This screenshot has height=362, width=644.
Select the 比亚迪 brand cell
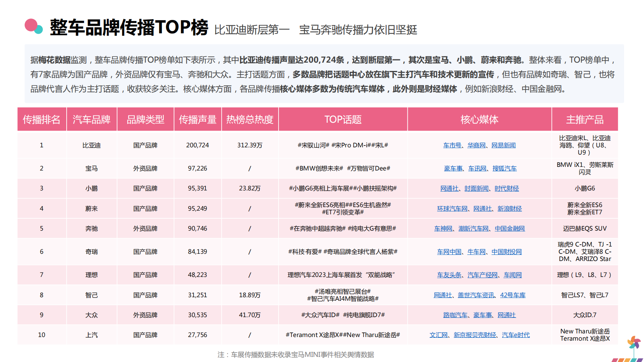(x=91, y=145)
